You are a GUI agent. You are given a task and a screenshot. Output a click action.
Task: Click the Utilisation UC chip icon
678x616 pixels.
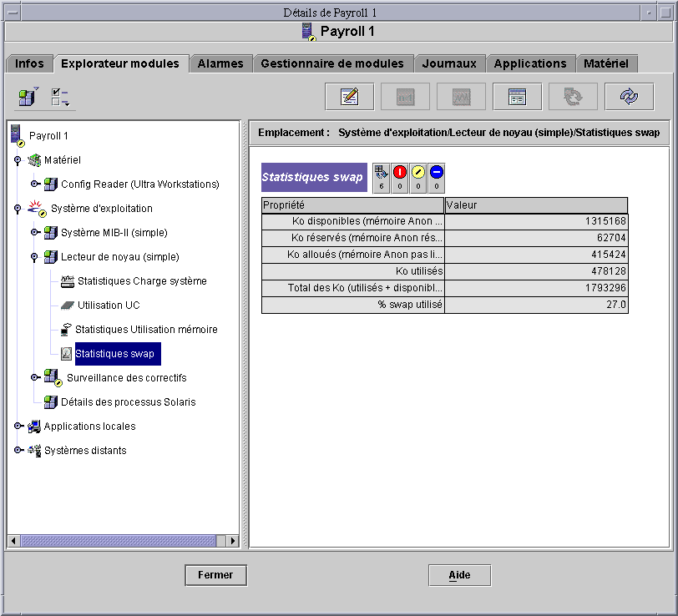(68, 305)
